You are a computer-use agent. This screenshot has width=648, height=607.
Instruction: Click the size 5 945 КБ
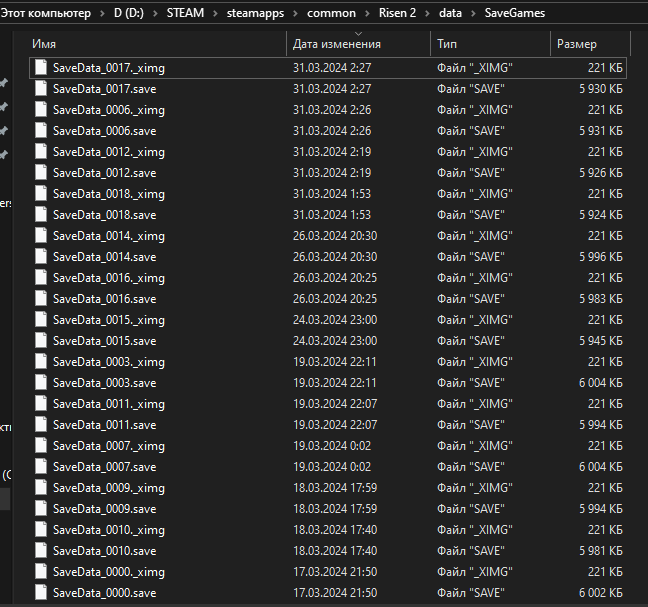(x=600, y=340)
